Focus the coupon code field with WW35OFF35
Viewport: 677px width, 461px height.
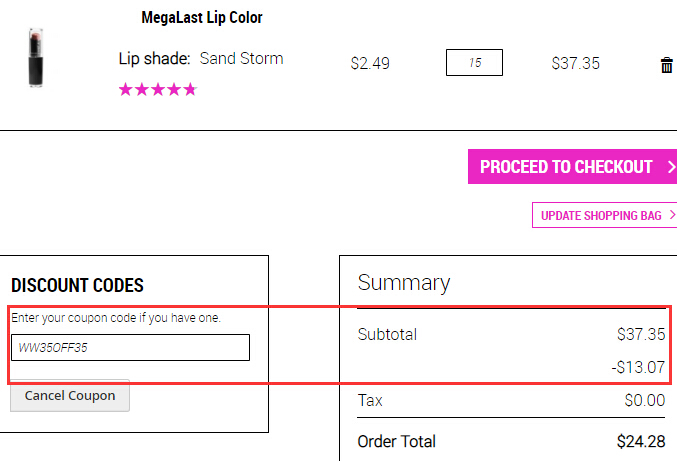[130, 347]
